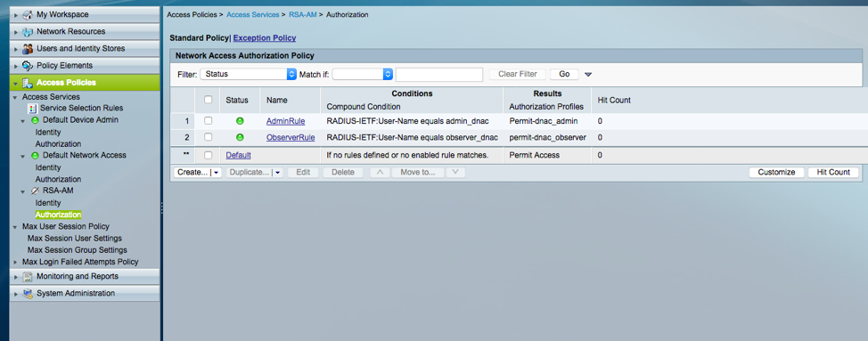Click the Edit button
868x341 pixels.
303,173
